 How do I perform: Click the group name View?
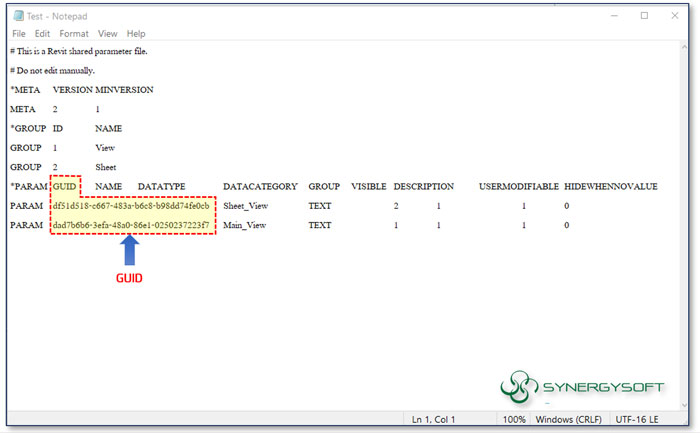[105, 148]
